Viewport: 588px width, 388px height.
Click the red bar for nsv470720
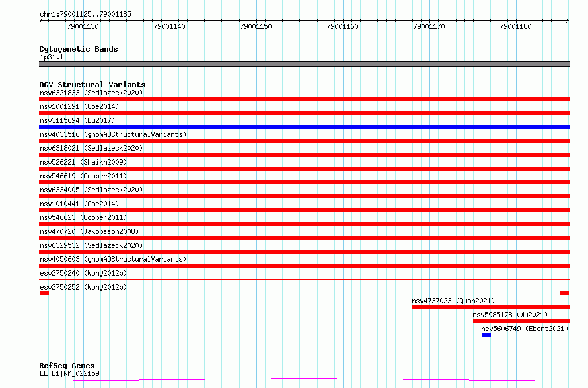pyautogui.click(x=304, y=238)
